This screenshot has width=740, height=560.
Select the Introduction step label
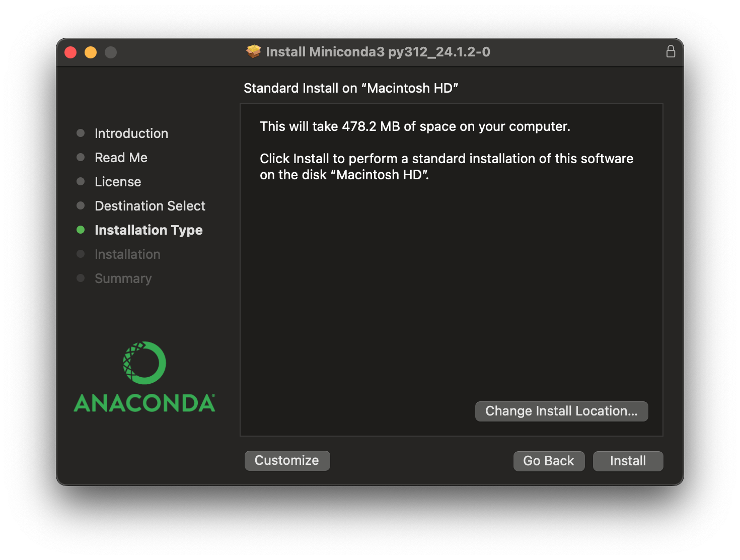131,133
